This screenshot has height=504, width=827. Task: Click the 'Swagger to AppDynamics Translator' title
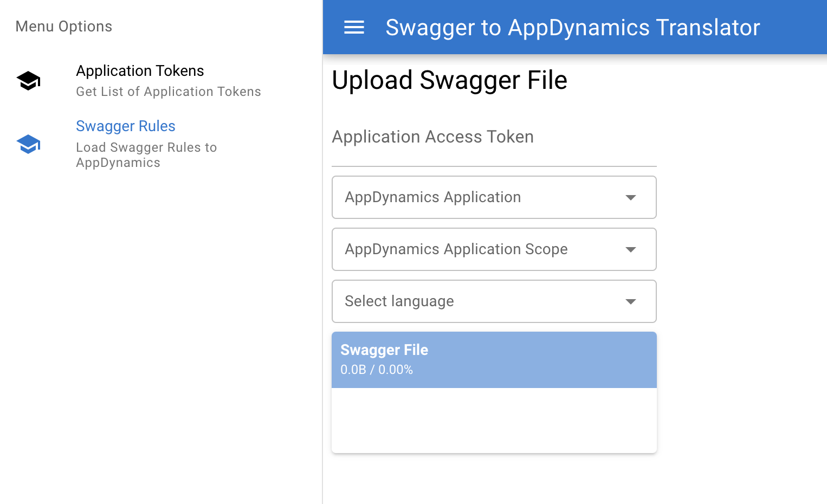(573, 28)
